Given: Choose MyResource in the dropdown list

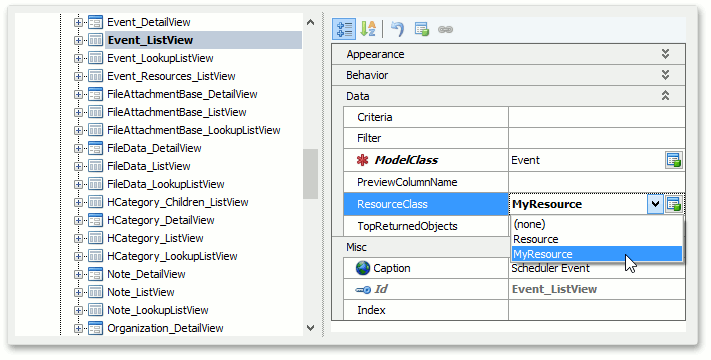Looking at the screenshot, I should [x=597, y=254].
